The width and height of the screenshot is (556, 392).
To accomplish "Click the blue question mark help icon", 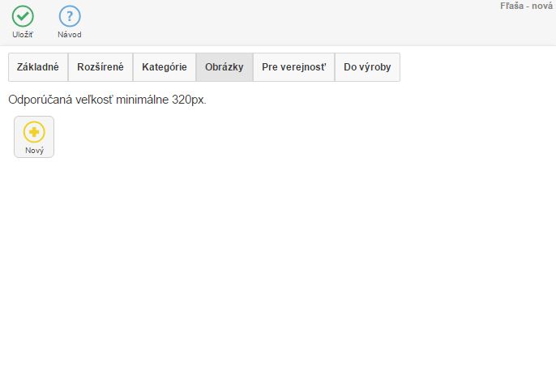I will tap(70, 16).
